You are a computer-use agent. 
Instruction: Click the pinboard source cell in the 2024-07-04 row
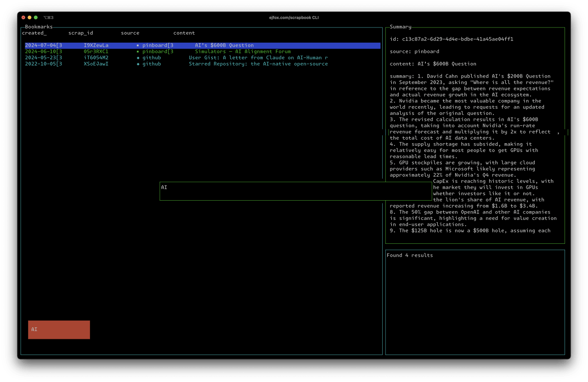pyautogui.click(x=158, y=45)
